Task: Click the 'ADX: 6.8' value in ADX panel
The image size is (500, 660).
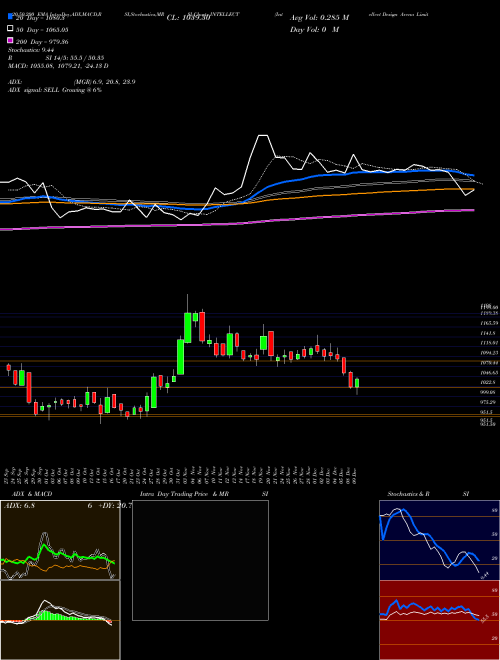Action: (19, 506)
